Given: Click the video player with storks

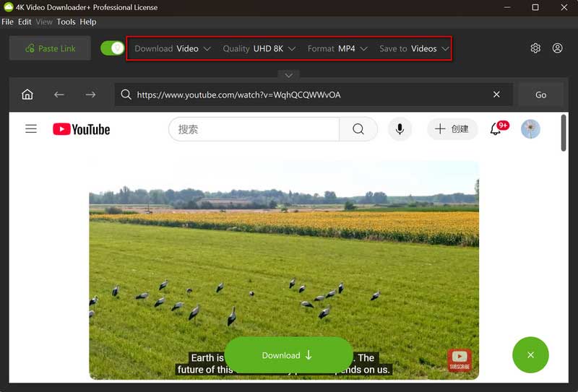Looking at the screenshot, I should tap(284, 270).
